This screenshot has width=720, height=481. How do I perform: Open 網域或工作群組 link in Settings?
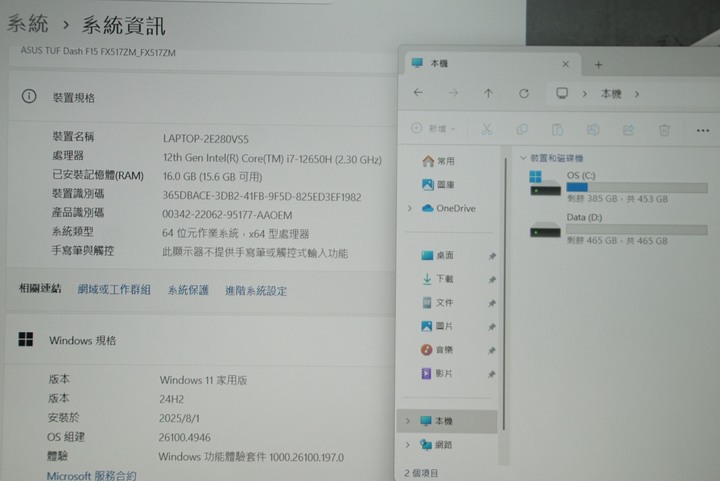[114, 289]
